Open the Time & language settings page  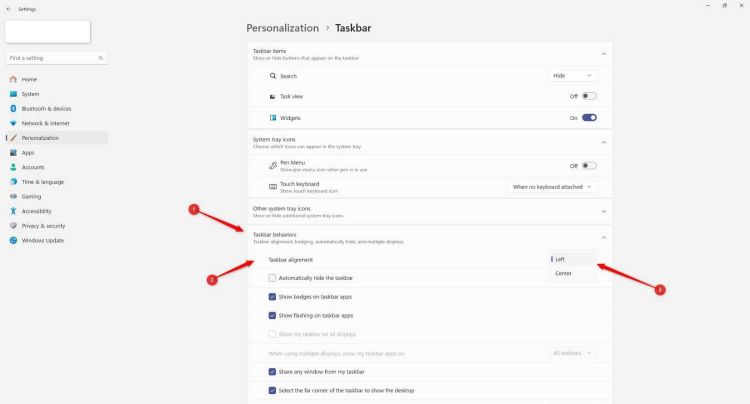(42, 182)
